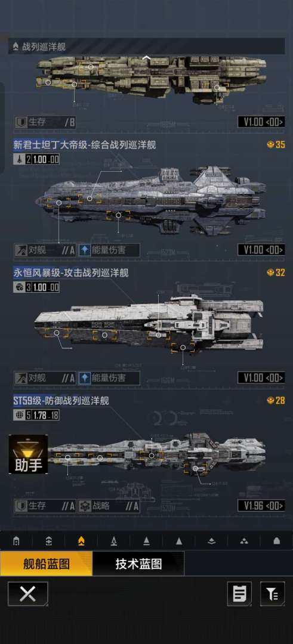This screenshot has width=293, height=644.
Task: Switch to the 技术蓝图 tab
Action: (138, 563)
